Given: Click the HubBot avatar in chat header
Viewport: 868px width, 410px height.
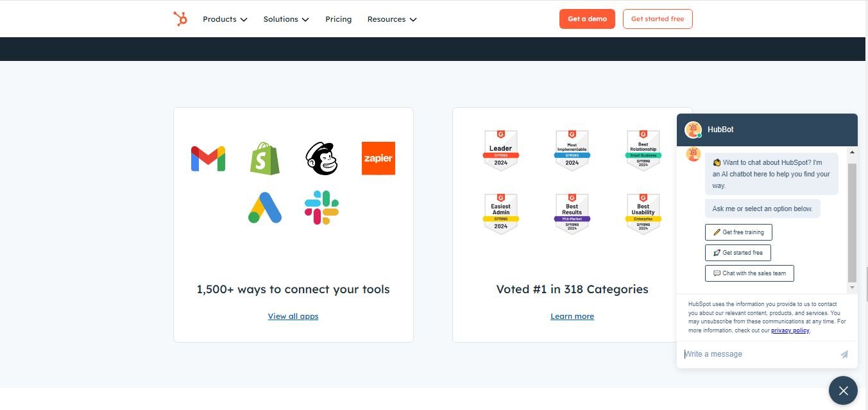Looking at the screenshot, I should click(x=693, y=130).
